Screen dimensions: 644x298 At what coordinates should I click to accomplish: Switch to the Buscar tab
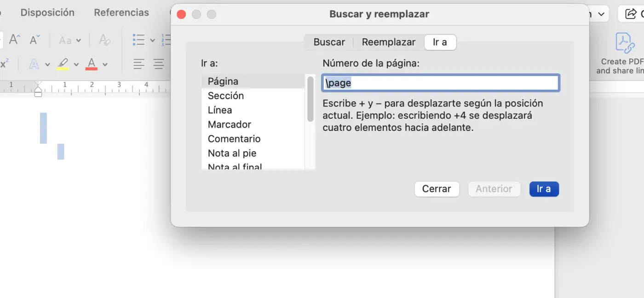point(328,42)
